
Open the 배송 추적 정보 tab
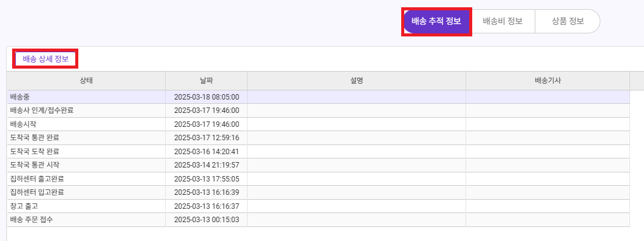[x=436, y=21]
